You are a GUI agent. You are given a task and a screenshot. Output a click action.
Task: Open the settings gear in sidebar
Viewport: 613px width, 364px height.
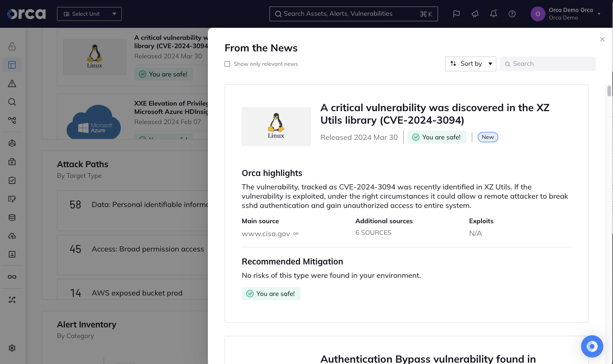[x=12, y=348]
